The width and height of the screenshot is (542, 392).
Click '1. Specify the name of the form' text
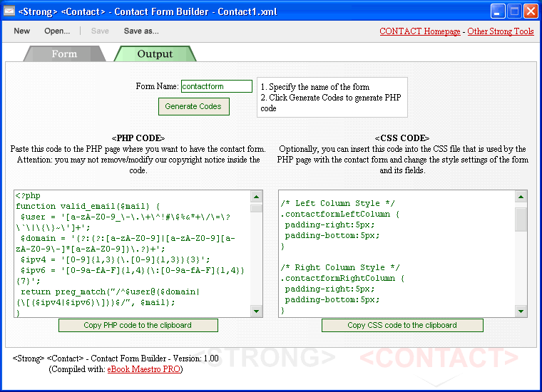(315, 87)
